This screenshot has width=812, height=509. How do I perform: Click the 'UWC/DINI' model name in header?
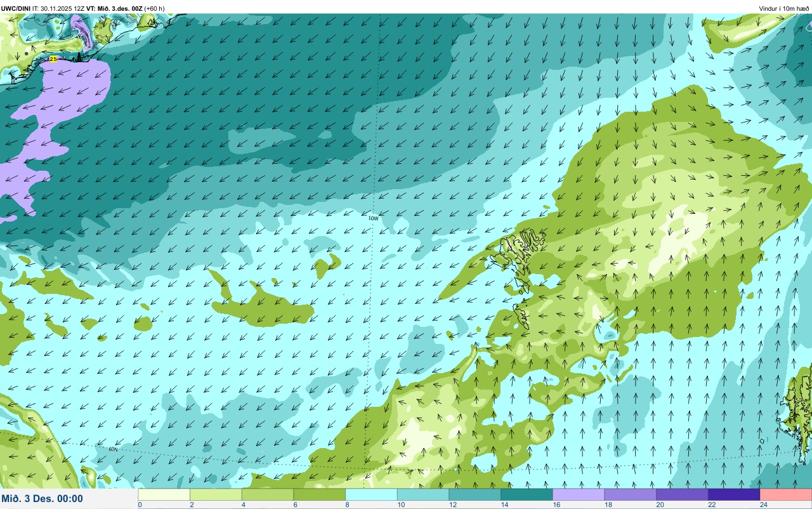pos(16,8)
